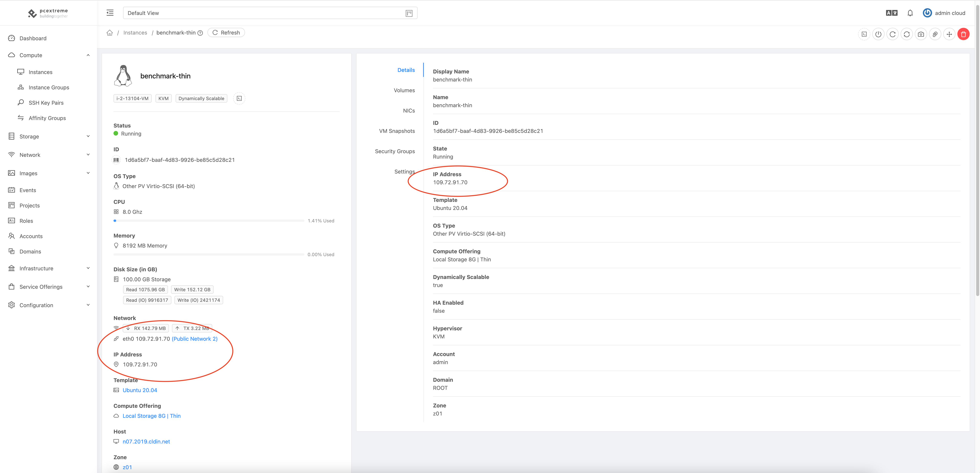980x473 pixels.
Task: Expand the Network section in the sidebar
Action: [x=30, y=155]
